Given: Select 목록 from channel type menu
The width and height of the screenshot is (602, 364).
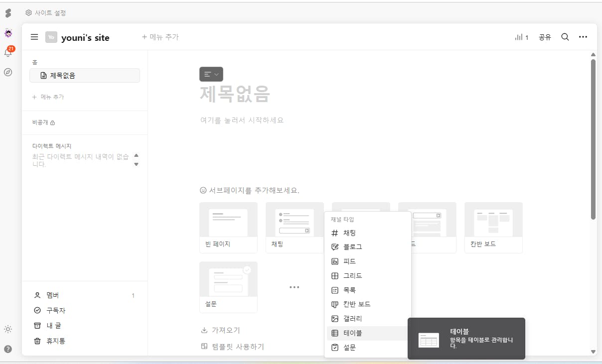Looking at the screenshot, I should (x=368, y=290).
